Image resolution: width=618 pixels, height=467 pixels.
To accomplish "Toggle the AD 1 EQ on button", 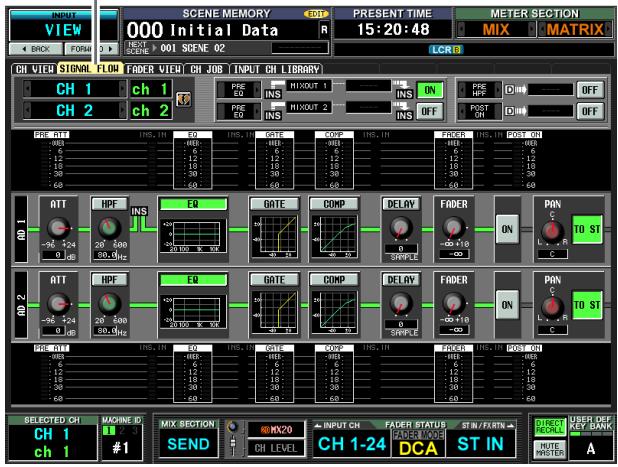I will [193, 204].
